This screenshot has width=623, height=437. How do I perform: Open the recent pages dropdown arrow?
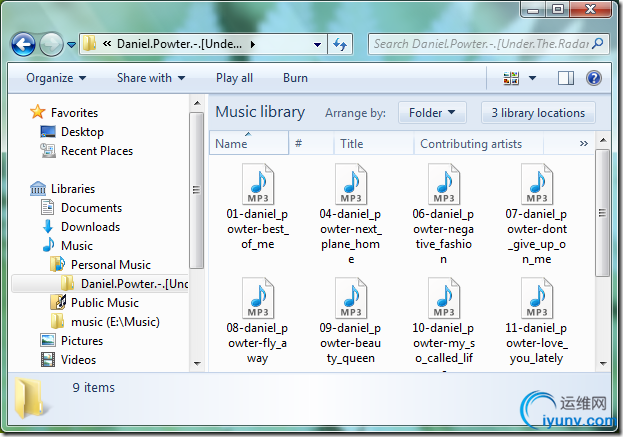72,45
